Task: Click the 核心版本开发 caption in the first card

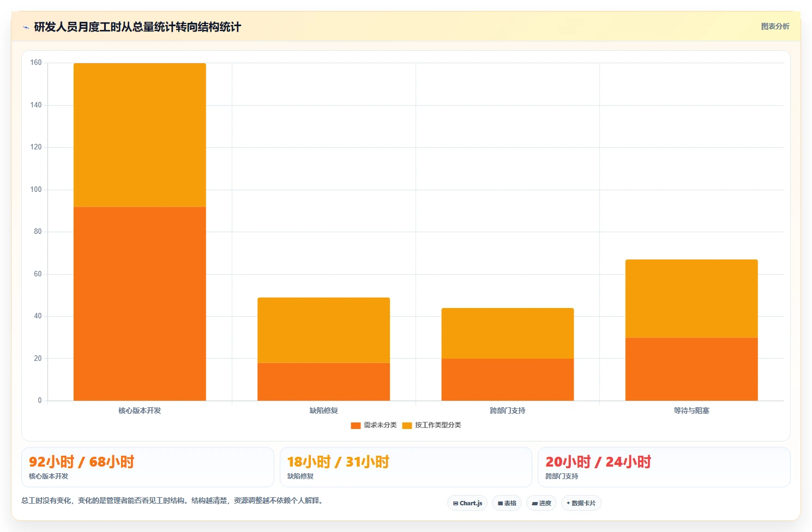Action: [49, 476]
